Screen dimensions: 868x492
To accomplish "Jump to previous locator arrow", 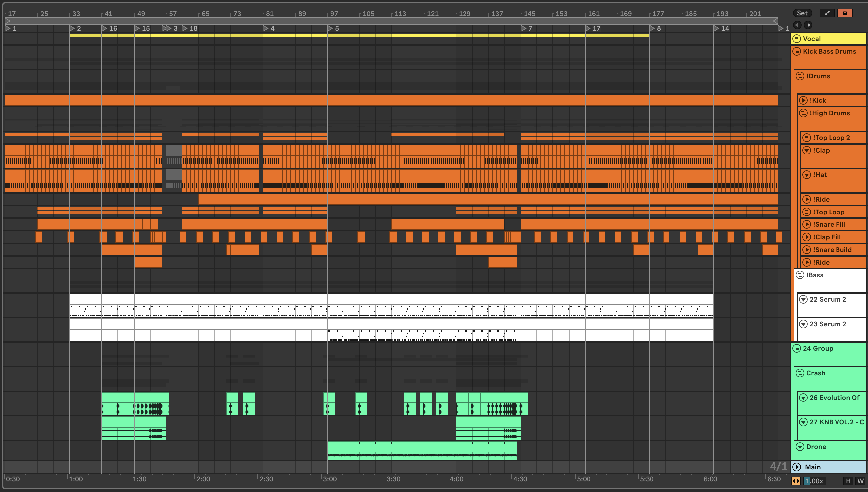I will (x=797, y=25).
